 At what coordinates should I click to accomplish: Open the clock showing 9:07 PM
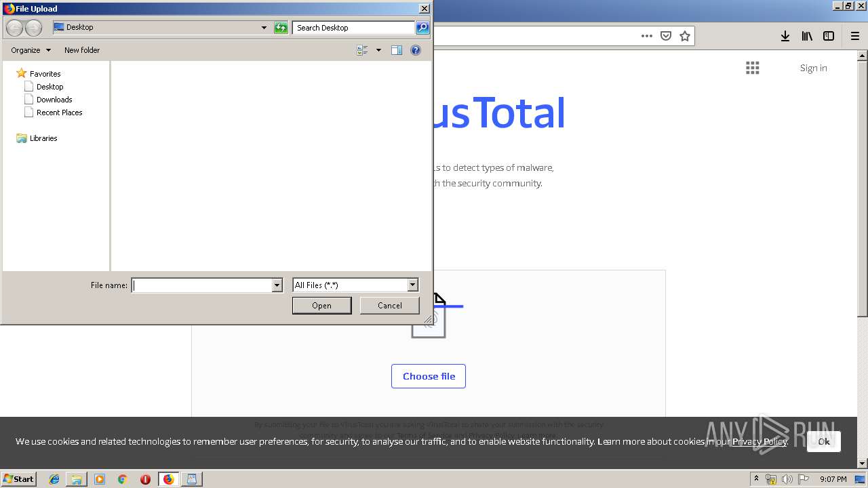[x=833, y=479]
